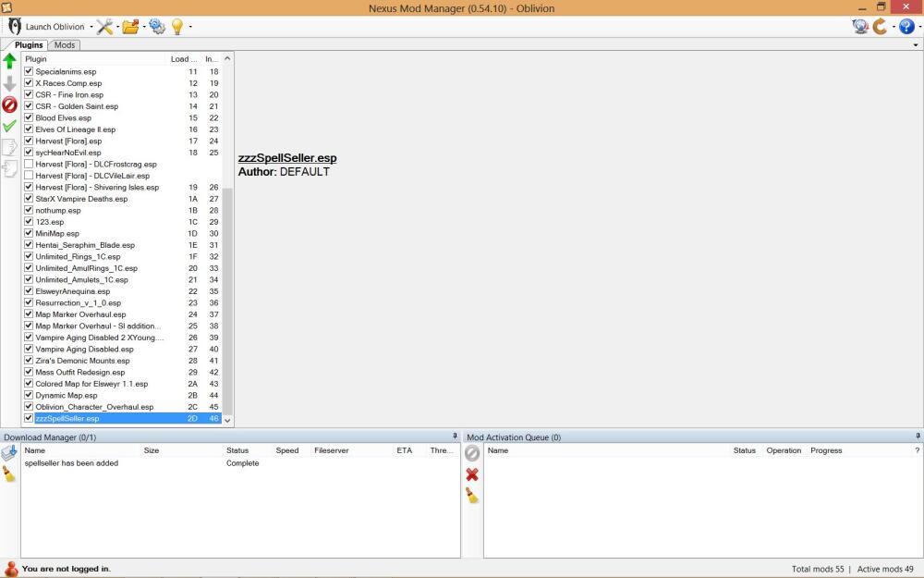
Task: Expand the orange C icon's dropdown arrow
Action: [x=894, y=27]
